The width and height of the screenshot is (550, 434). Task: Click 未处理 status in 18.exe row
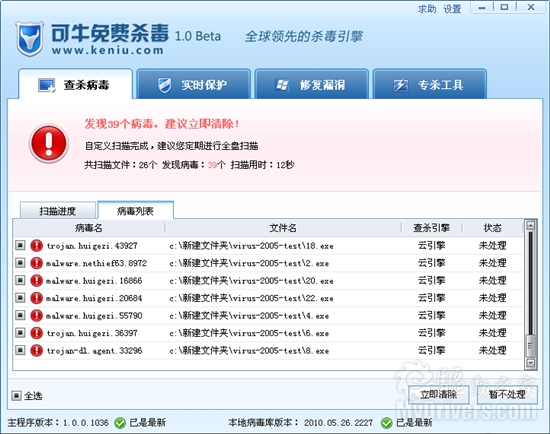(492, 245)
